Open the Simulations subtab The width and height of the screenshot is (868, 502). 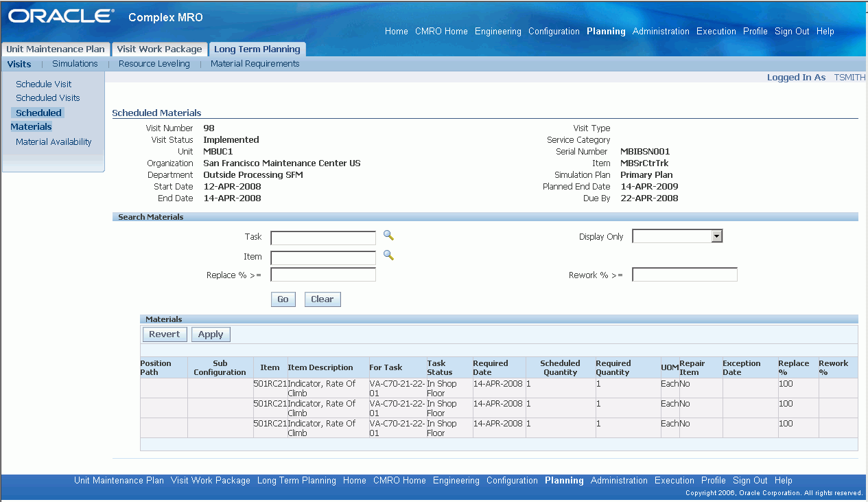click(x=75, y=64)
